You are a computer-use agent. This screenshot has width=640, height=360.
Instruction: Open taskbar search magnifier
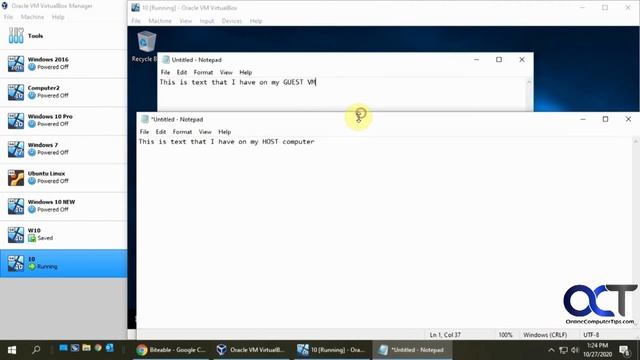click(36, 350)
